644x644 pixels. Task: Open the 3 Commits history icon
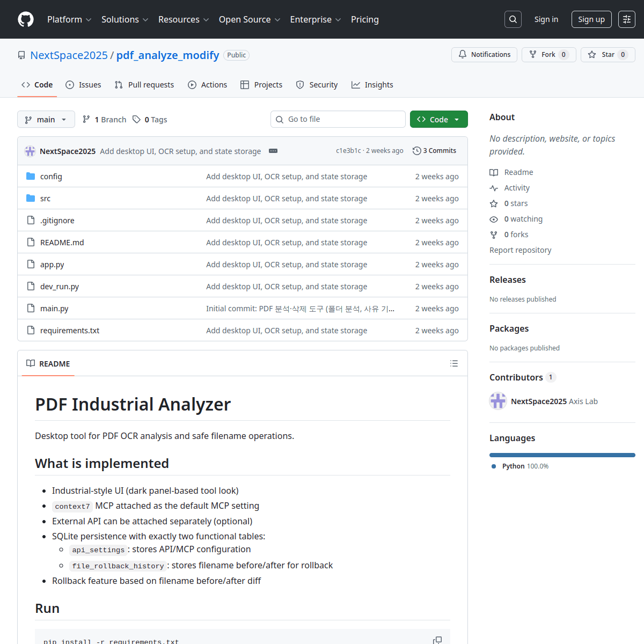(x=416, y=151)
